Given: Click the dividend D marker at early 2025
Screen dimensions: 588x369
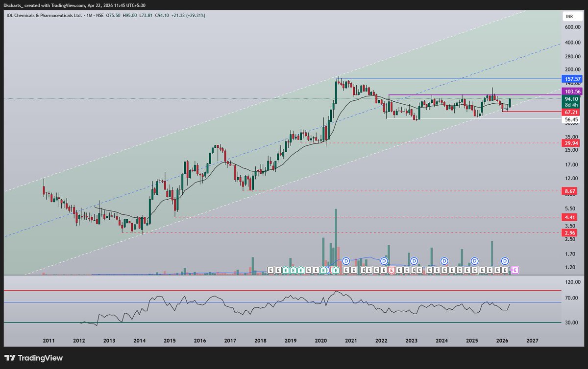Looking at the screenshot, I should [x=474, y=260].
